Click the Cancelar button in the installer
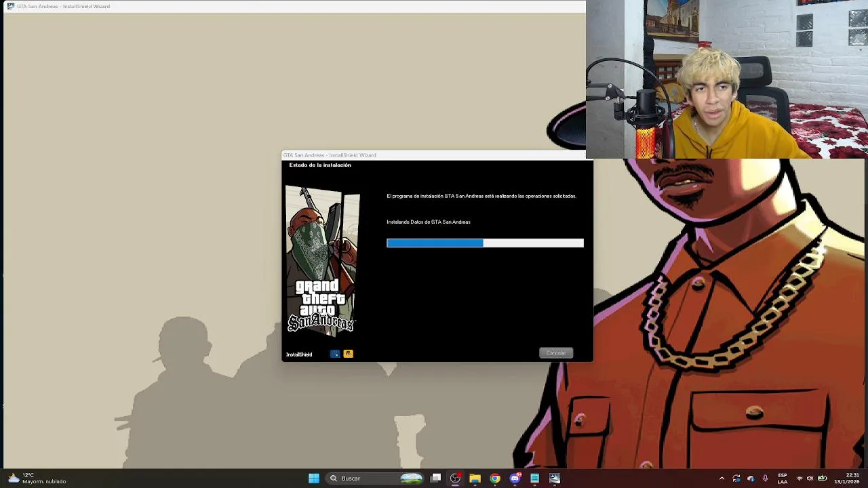Image resolution: width=868 pixels, height=488 pixels. pyautogui.click(x=556, y=353)
